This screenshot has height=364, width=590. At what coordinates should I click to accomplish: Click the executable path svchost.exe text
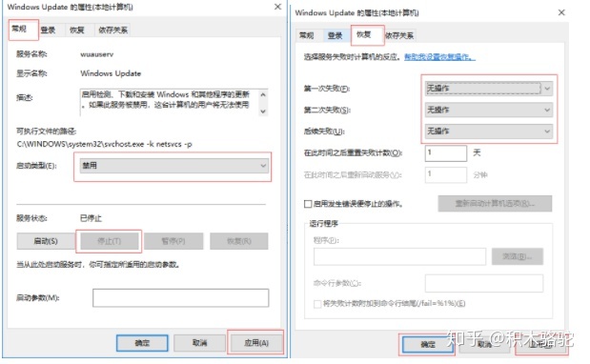click(105, 144)
